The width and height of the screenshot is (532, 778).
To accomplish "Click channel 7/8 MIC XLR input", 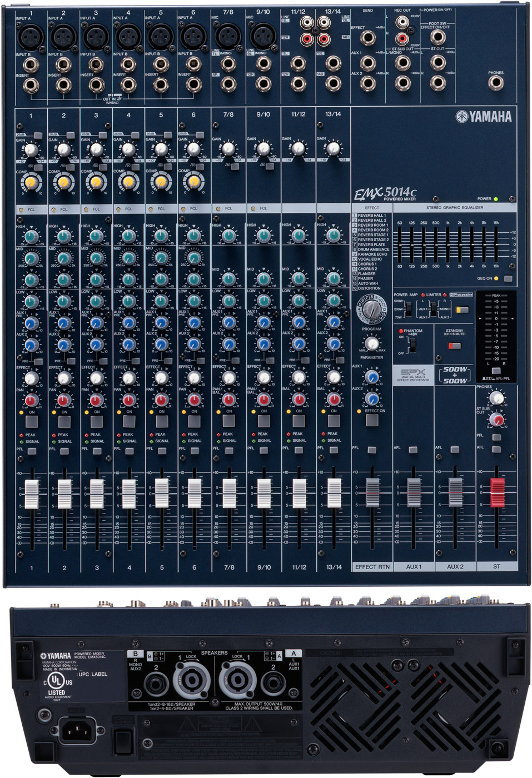I will 228,37.
